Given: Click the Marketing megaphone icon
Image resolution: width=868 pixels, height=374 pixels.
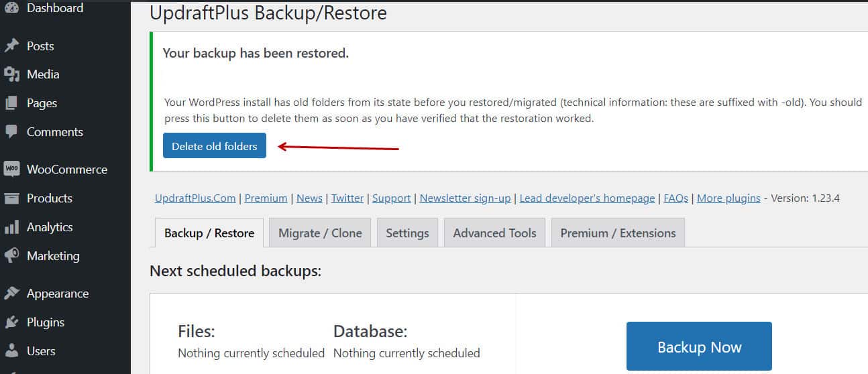Looking at the screenshot, I should point(11,255).
